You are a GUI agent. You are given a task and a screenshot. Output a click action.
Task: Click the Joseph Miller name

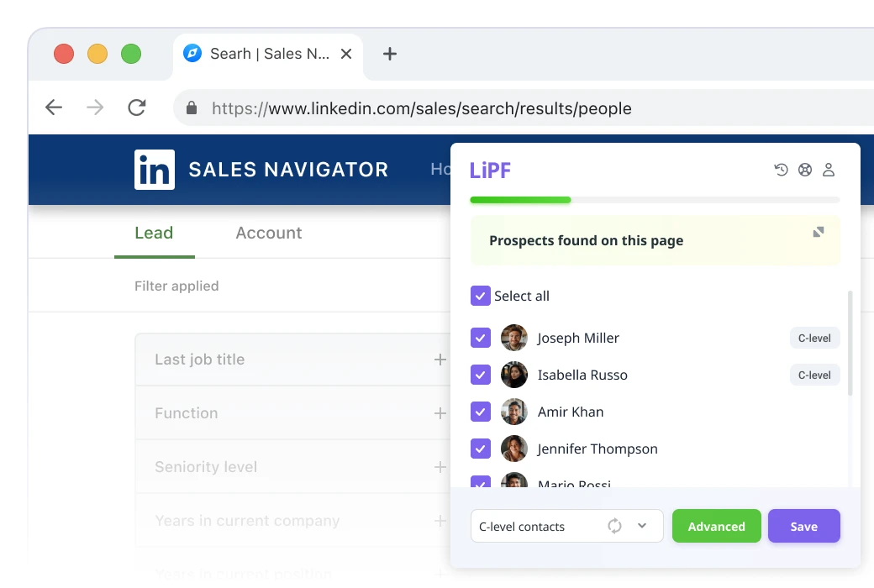[578, 339]
